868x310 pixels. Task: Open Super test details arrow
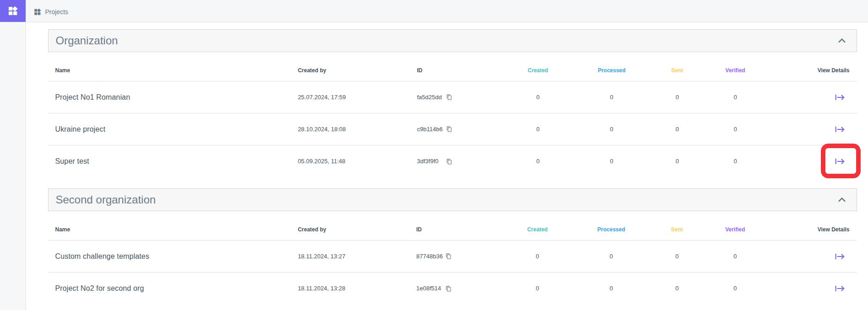click(839, 161)
